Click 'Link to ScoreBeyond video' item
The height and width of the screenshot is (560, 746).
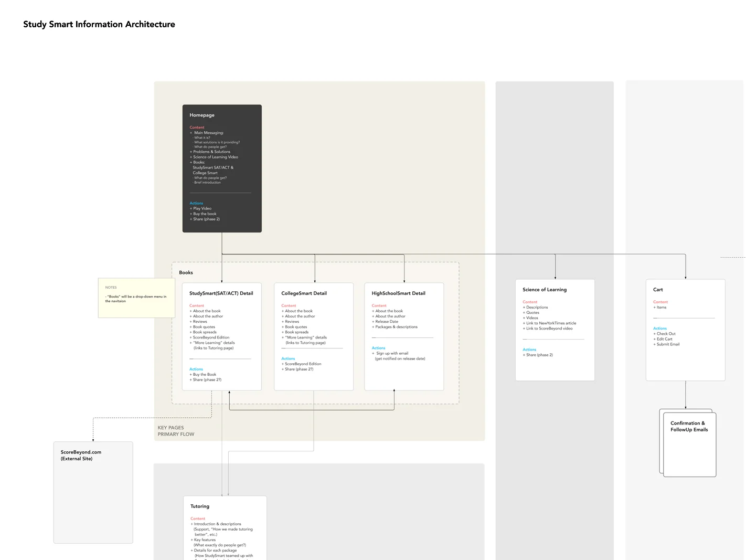point(549,329)
